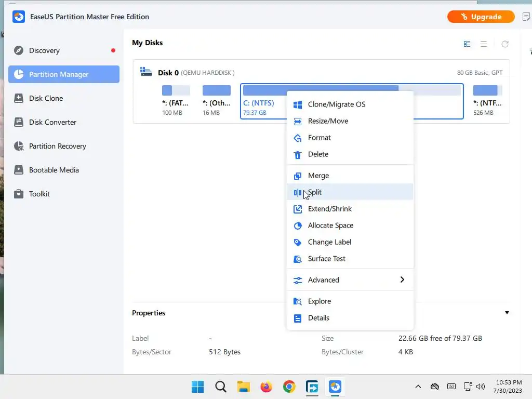Open the Toolkit section
Screen dimensions: 532x399
click(x=64, y=194)
